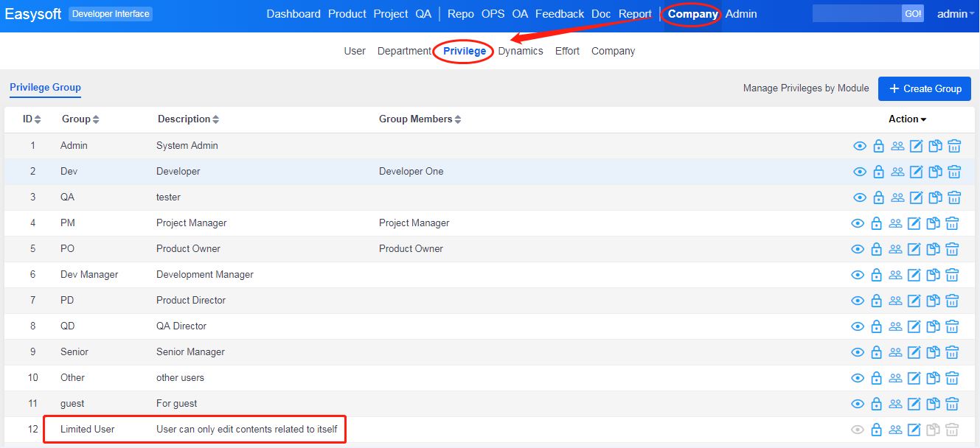Click the search input field beside GO!
Viewport: 980px width, 448px height.
856,14
